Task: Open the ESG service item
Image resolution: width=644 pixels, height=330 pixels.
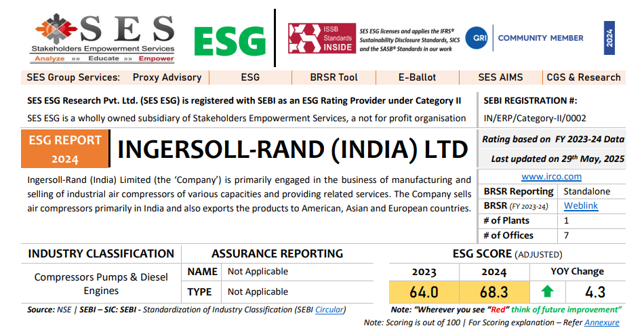Action: [x=250, y=77]
